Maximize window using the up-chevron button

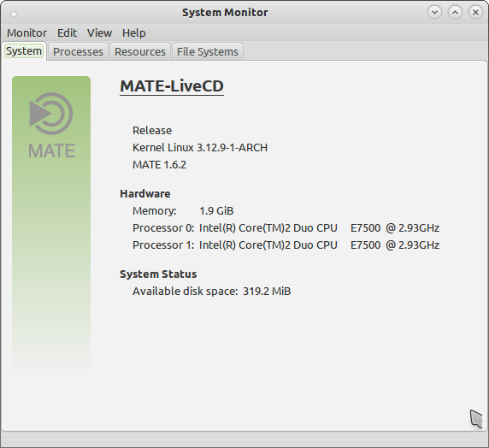click(455, 13)
